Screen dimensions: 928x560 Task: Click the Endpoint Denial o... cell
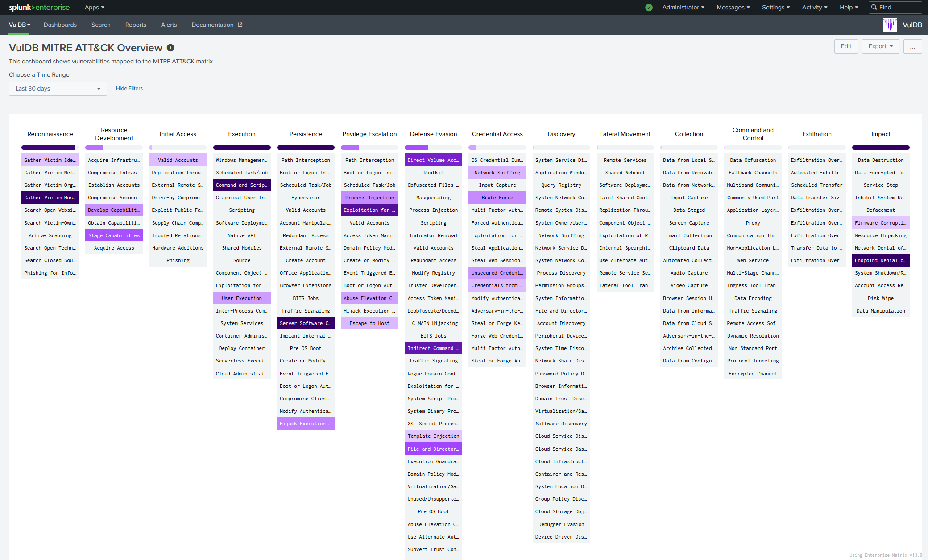881,260
